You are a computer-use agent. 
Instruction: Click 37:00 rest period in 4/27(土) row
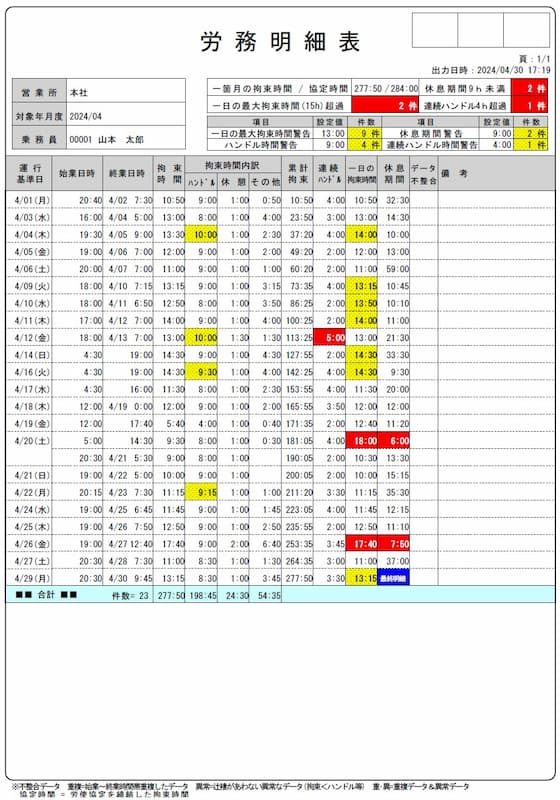coord(398,561)
